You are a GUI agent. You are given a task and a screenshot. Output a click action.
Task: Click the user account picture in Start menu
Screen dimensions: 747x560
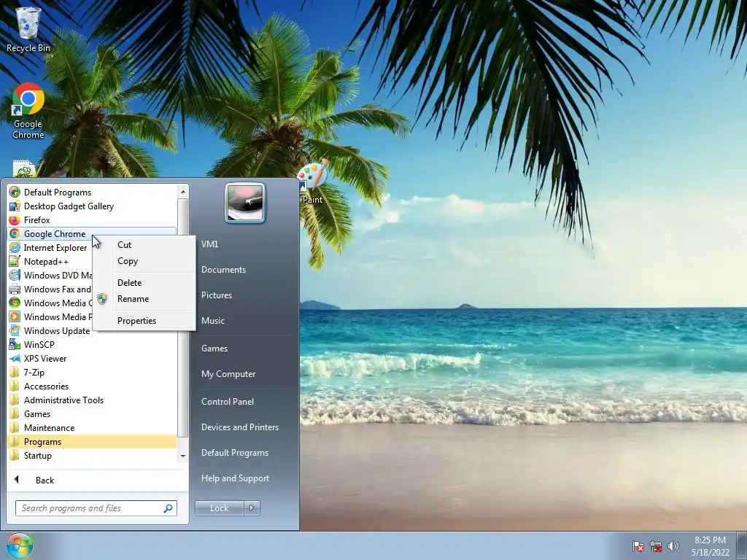[x=245, y=203]
